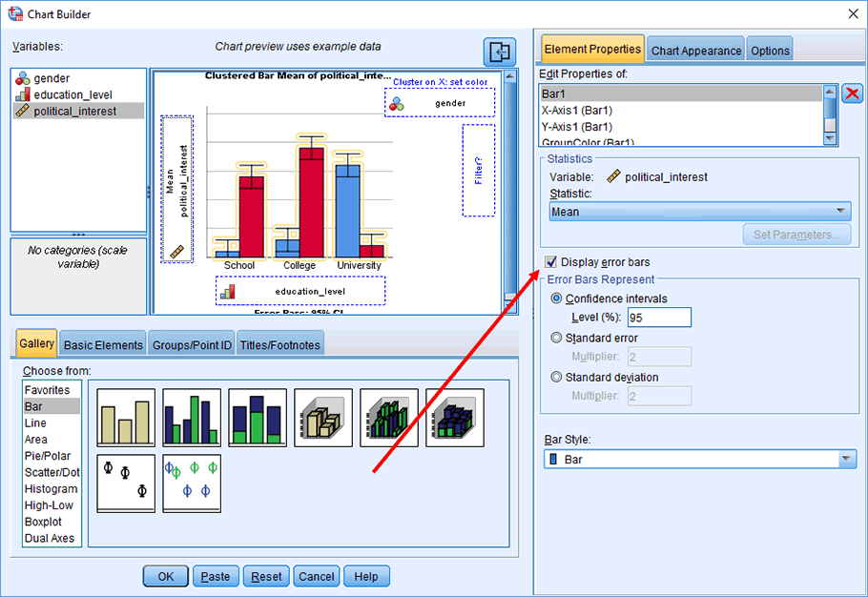868x597 pixels.
Task: Select the simple error bar thumbnail
Action: tap(126, 484)
